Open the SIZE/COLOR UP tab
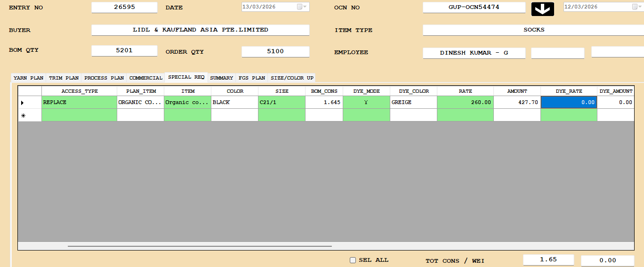Image resolution: width=644 pixels, height=267 pixels. [292, 78]
